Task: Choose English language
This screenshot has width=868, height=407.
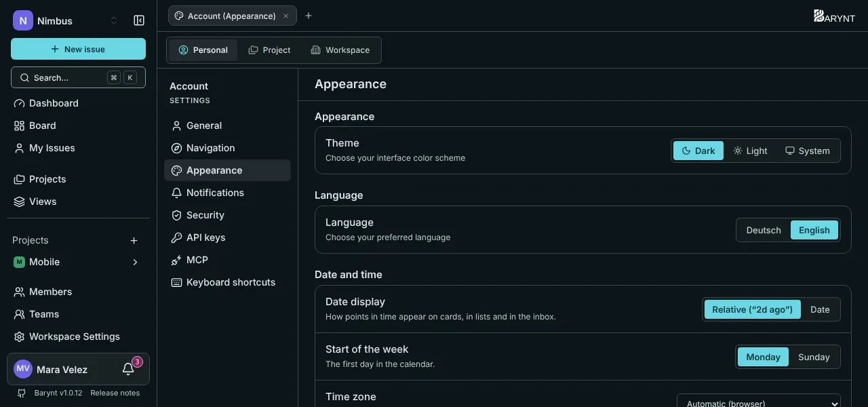Action: click(x=814, y=230)
